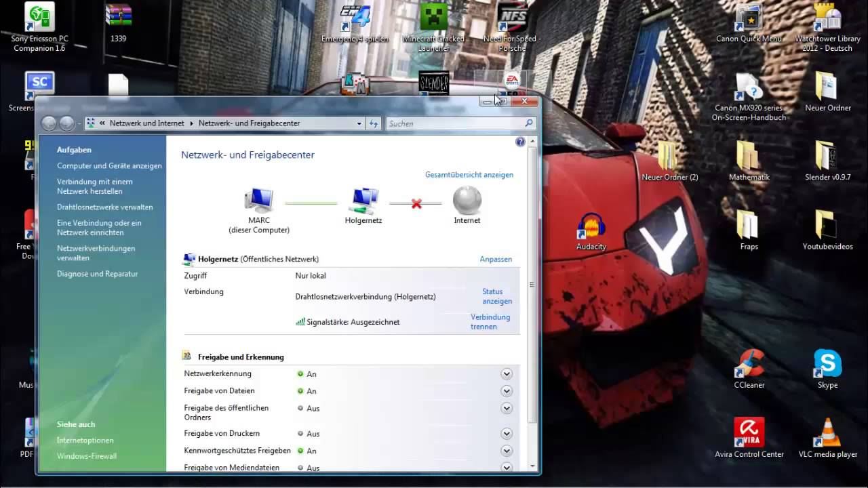
Task: Click the magnifier icon in search box
Action: tap(529, 123)
